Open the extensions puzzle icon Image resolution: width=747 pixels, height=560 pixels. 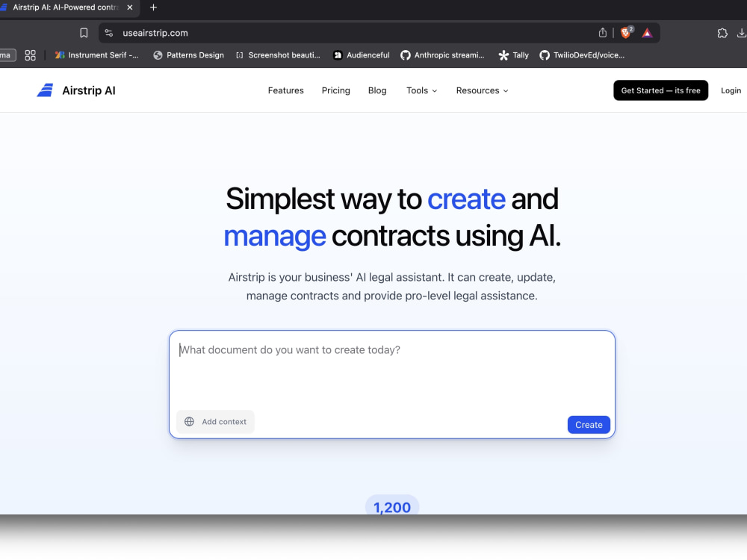click(x=722, y=33)
